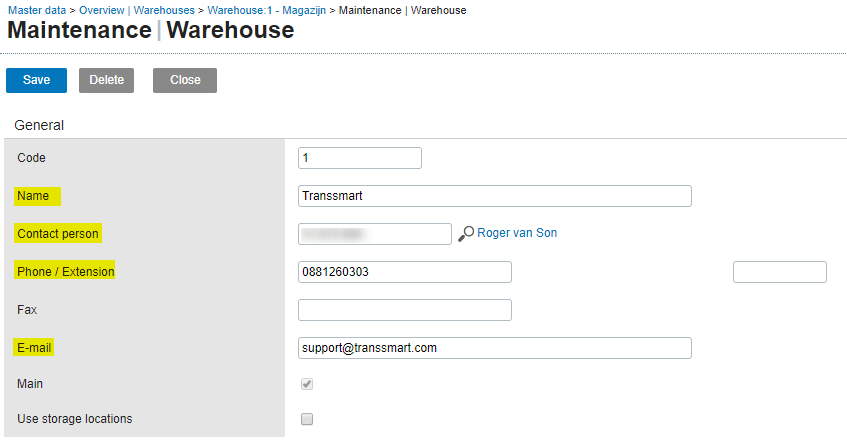This screenshot has width=847, height=445.
Task: Open the Roger van Son link
Action: pos(517,233)
